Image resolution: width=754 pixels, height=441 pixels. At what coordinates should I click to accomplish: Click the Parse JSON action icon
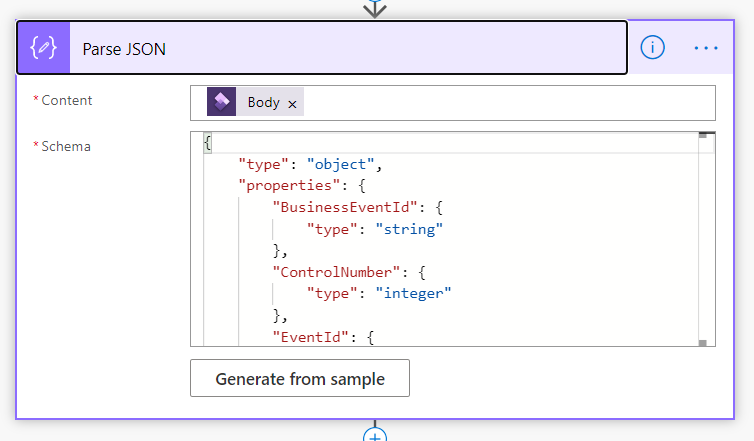point(44,48)
